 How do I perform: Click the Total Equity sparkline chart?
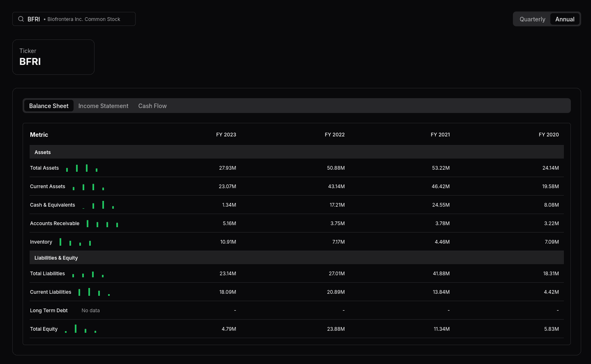[x=81, y=329]
